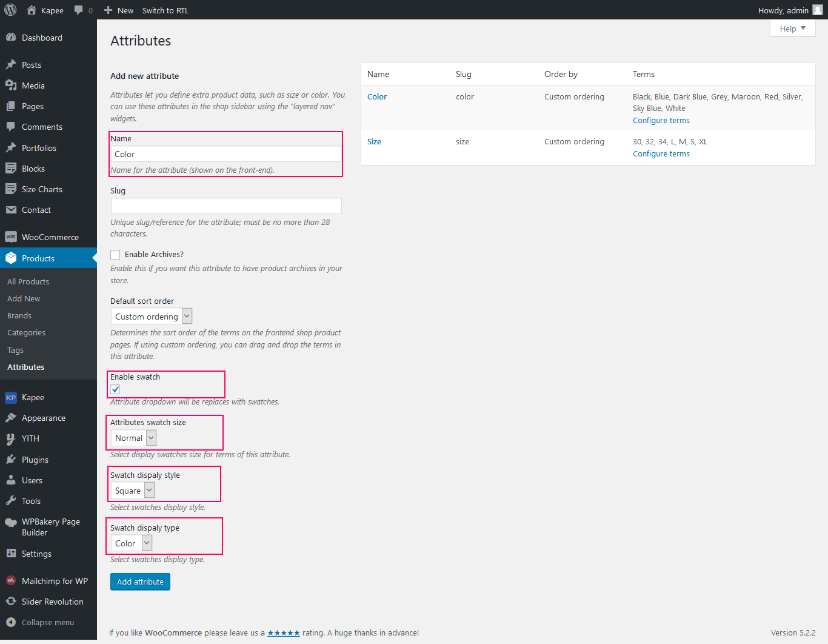This screenshot has height=644, width=828.
Task: Uncheck the Enable swatch checkbox
Action: click(x=115, y=389)
